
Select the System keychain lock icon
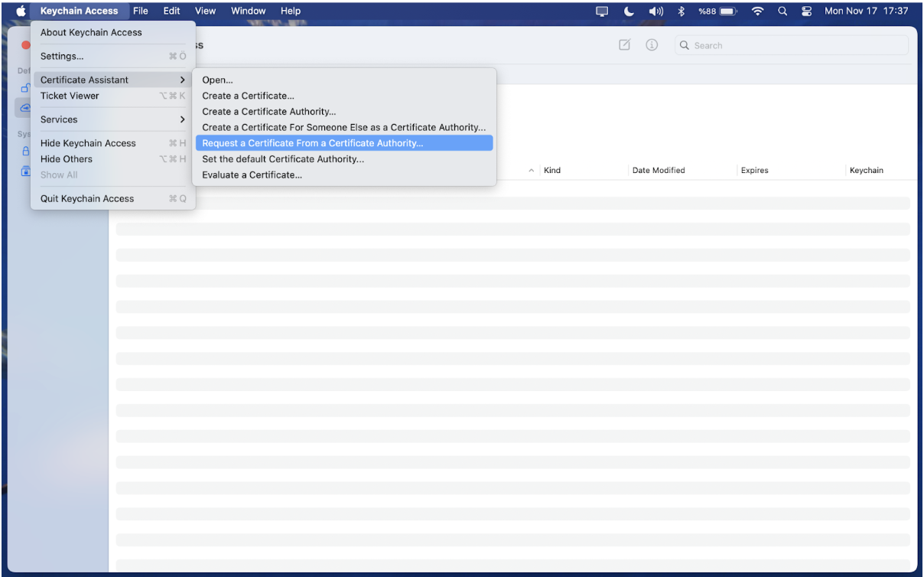click(25, 152)
